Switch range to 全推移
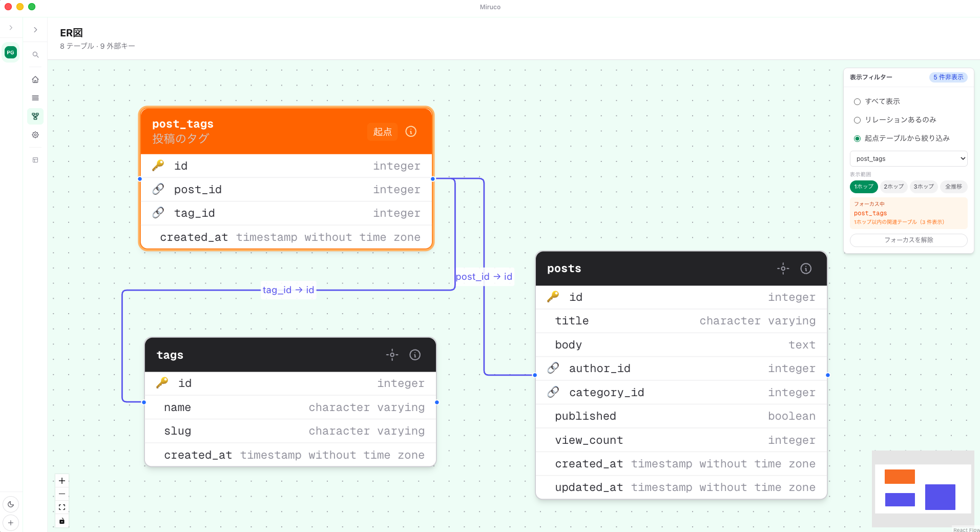980x532 pixels. point(953,187)
